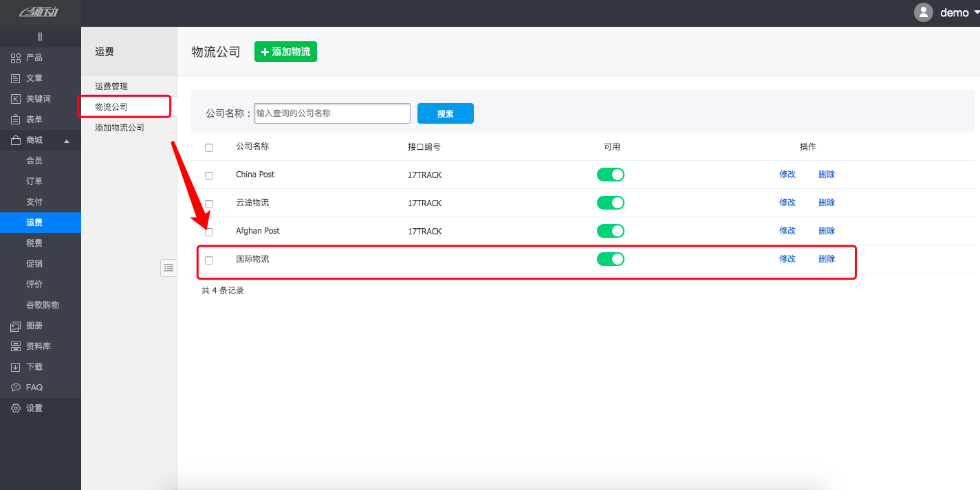
Task: Turn off the 国际物流 availability toggle
Action: pyautogui.click(x=610, y=259)
